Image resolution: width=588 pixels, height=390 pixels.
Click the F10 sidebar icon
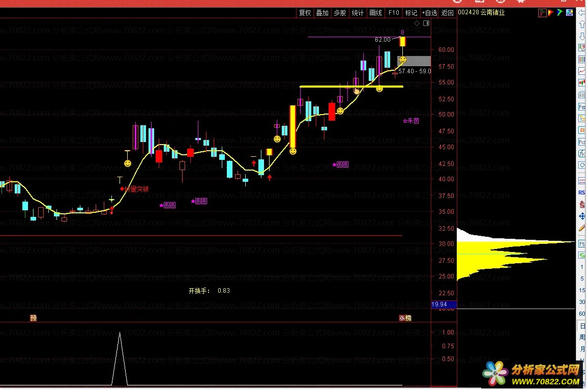(582, 107)
